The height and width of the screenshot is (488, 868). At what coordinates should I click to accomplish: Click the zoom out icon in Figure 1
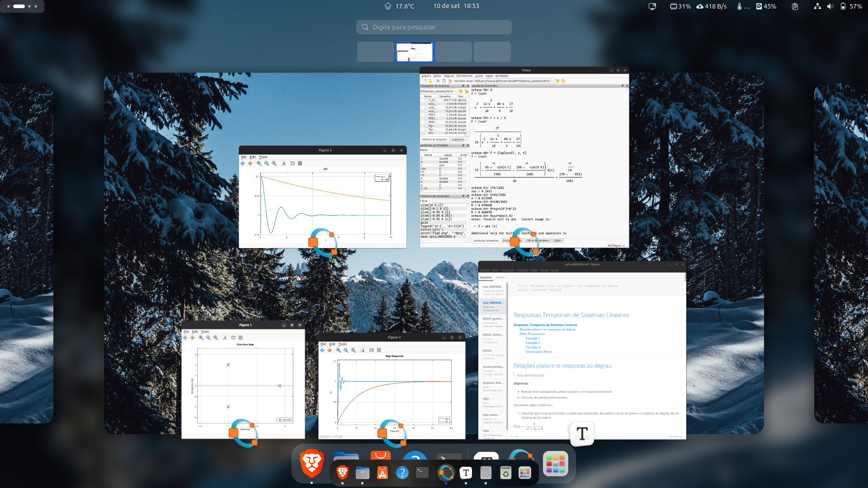[208, 338]
